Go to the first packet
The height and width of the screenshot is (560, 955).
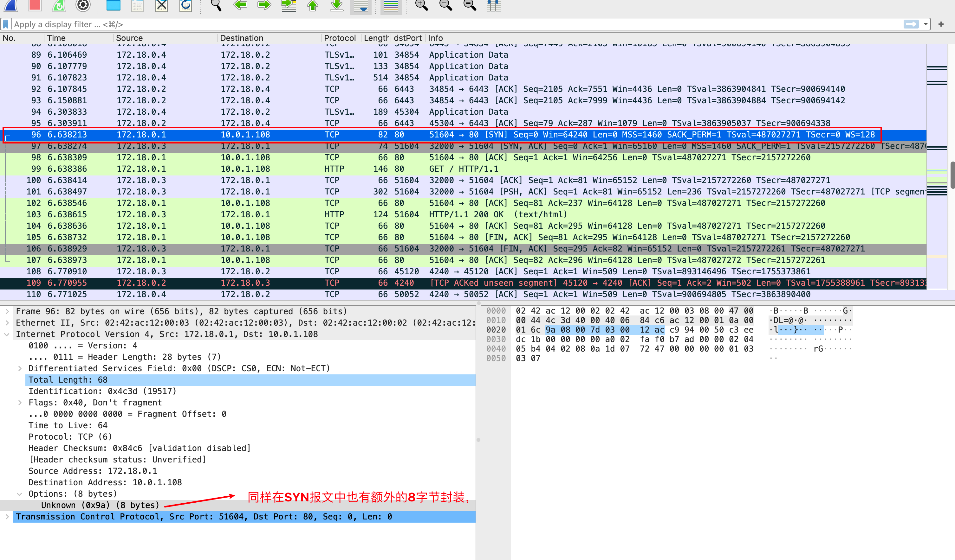(313, 5)
